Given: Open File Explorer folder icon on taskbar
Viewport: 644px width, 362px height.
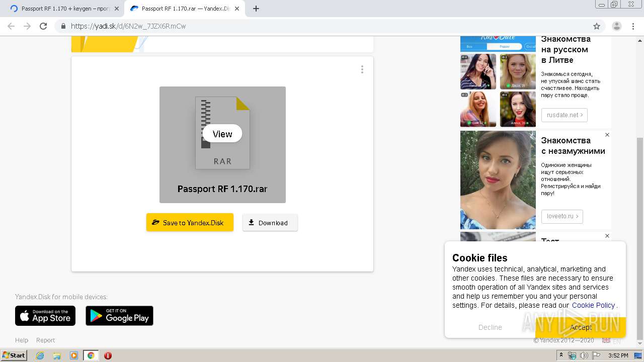Looking at the screenshot, I should pos(57,355).
